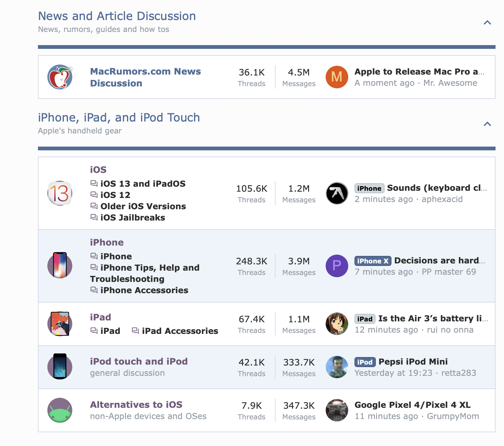Click the iPhone forum node icon
The image size is (504, 446).
(x=60, y=266)
